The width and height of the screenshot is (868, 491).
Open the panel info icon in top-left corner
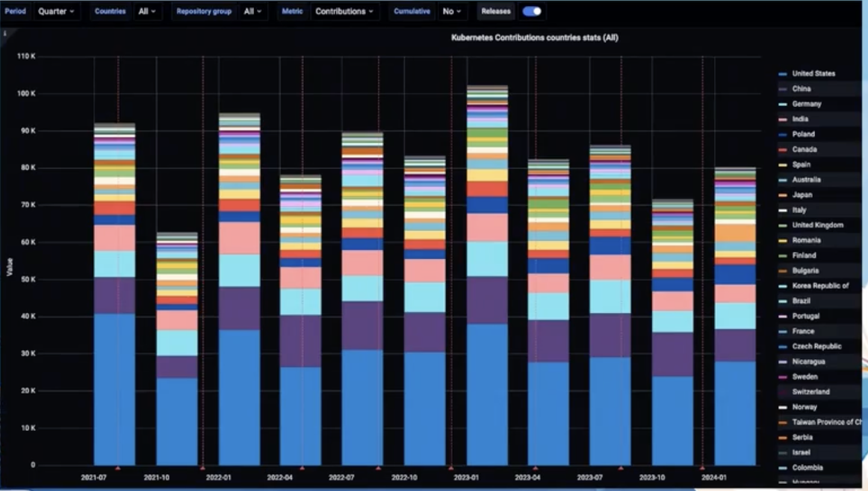tap(5, 33)
